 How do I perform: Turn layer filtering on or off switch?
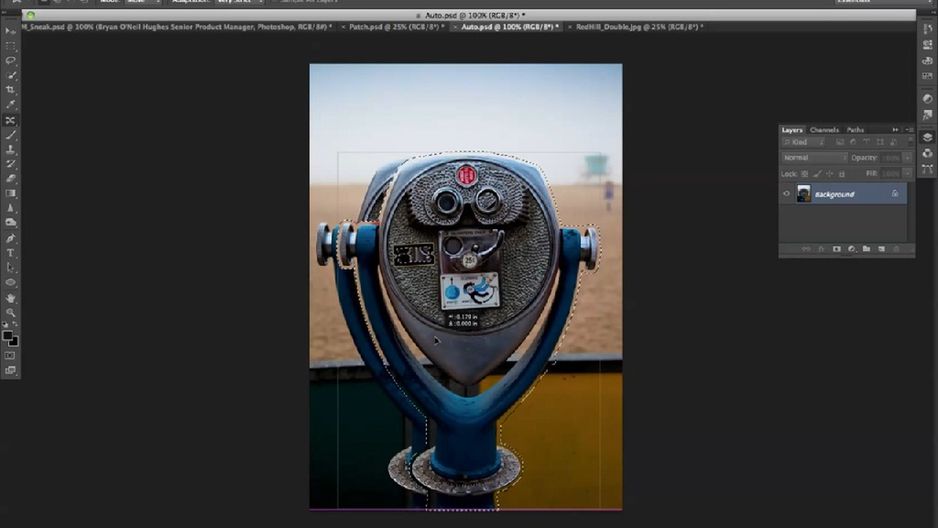pyautogui.click(x=910, y=141)
